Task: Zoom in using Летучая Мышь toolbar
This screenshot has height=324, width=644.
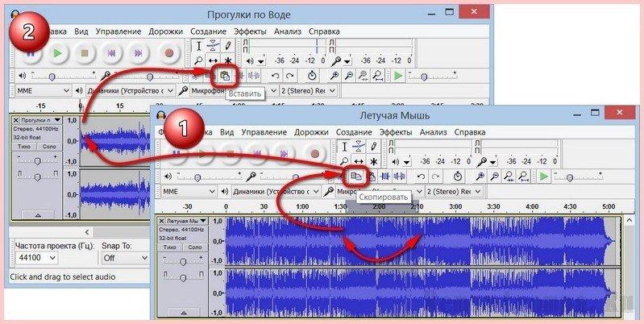Action: pyautogui.click(x=480, y=177)
